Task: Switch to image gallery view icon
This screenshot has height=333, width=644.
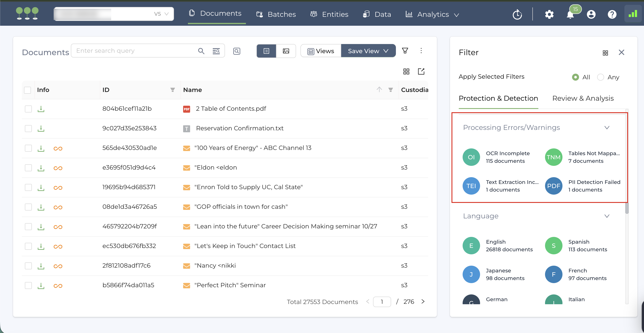Action: pyautogui.click(x=286, y=51)
